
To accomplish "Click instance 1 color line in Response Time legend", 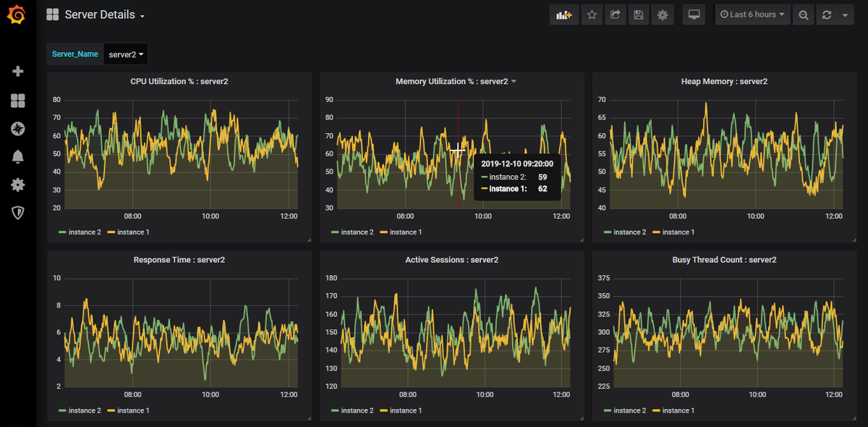I will coord(111,410).
